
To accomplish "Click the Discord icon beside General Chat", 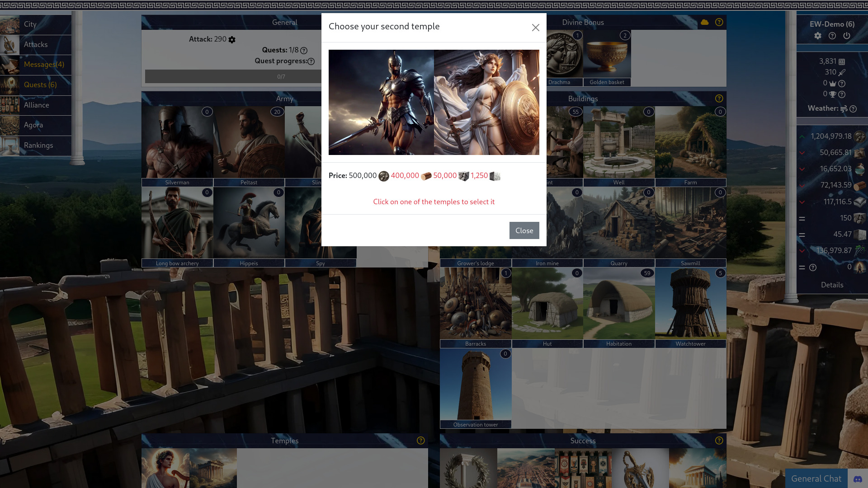I will [858, 479].
